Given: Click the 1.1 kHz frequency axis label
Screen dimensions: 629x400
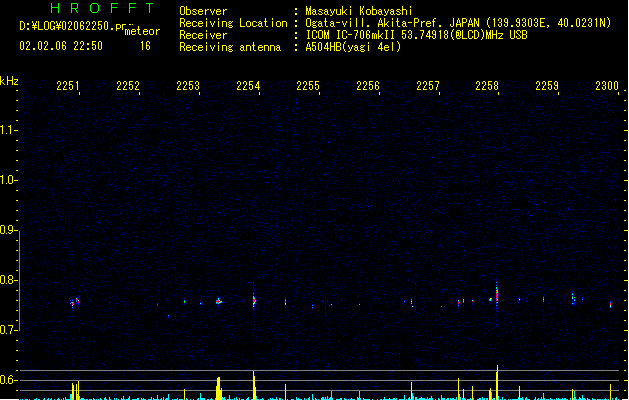Looking at the screenshot, I should coord(8,130).
